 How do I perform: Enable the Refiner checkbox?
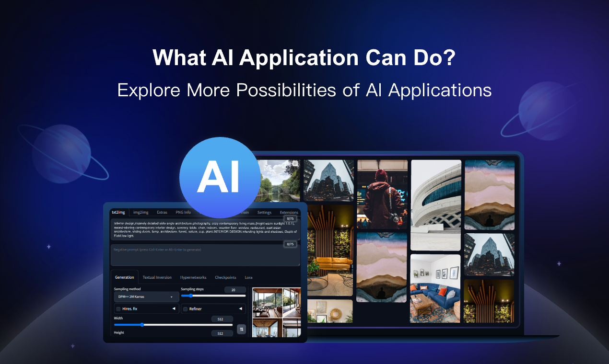point(185,309)
